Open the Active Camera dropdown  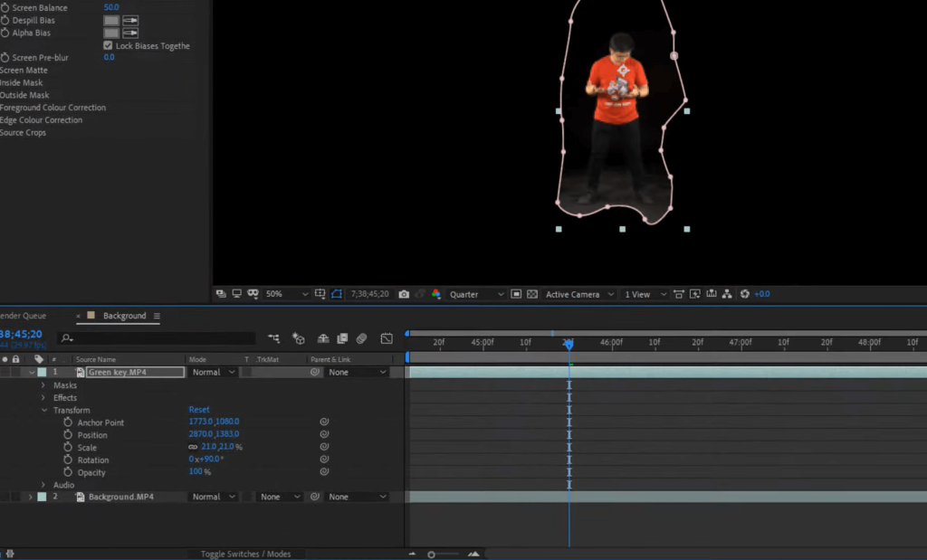point(578,294)
